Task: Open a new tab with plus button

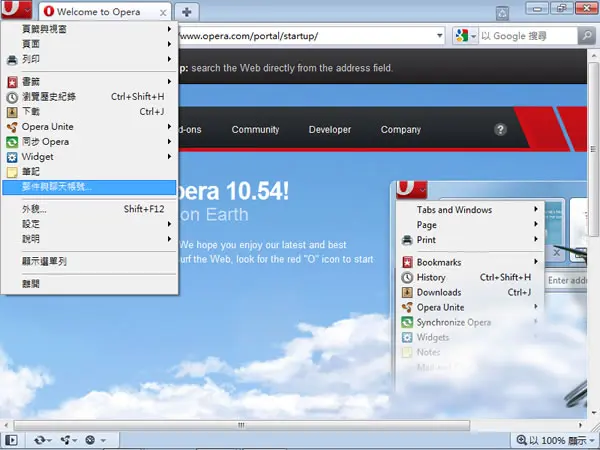Action: click(187, 12)
